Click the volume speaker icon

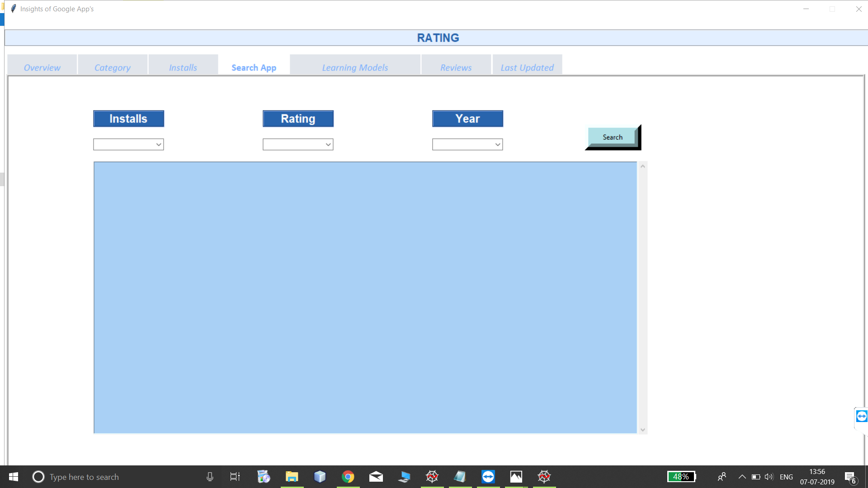click(769, 477)
